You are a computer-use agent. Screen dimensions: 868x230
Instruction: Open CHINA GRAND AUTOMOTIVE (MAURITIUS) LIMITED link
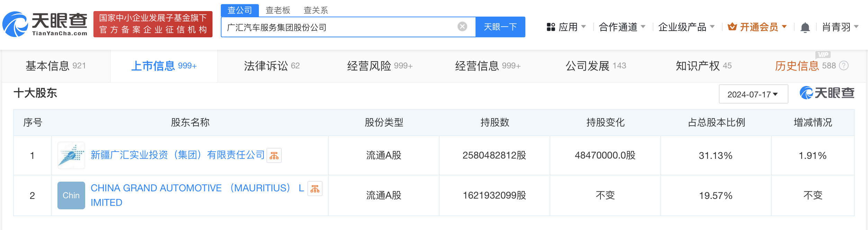[x=197, y=195]
